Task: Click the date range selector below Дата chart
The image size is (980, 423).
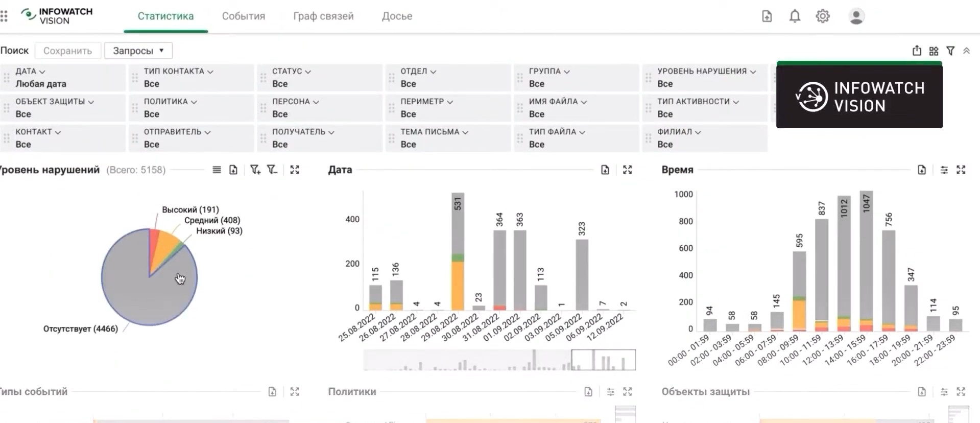Action: click(603, 360)
